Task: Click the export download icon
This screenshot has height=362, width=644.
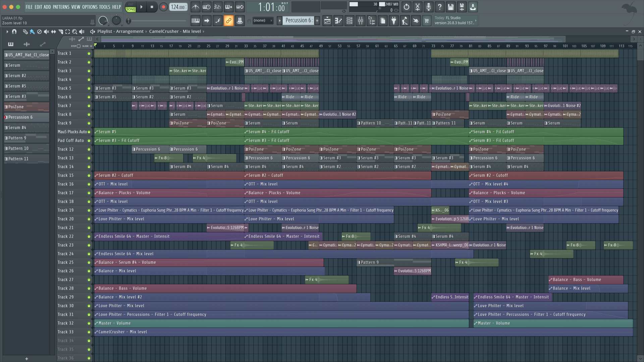Action: click(473, 7)
